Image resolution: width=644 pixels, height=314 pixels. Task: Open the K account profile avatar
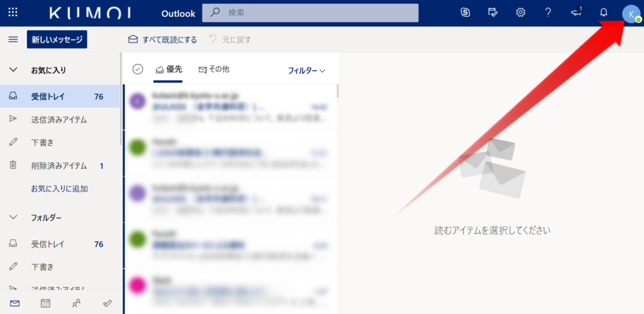point(631,14)
